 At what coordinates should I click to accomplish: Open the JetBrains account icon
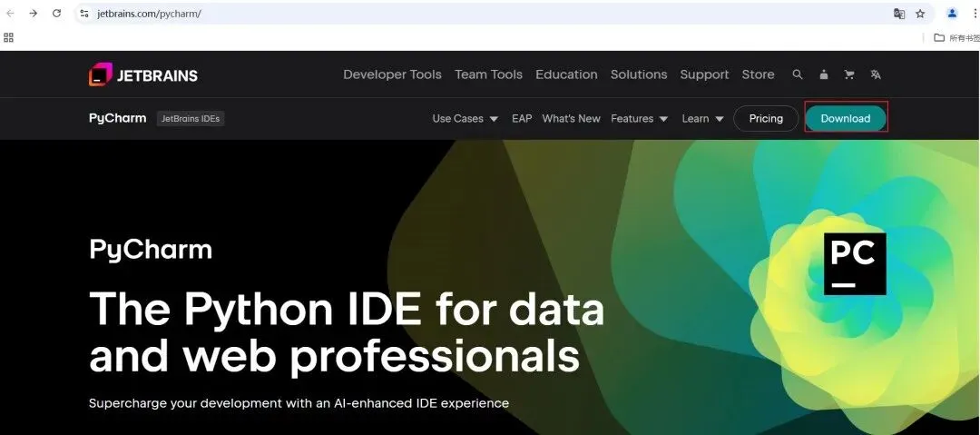823,74
